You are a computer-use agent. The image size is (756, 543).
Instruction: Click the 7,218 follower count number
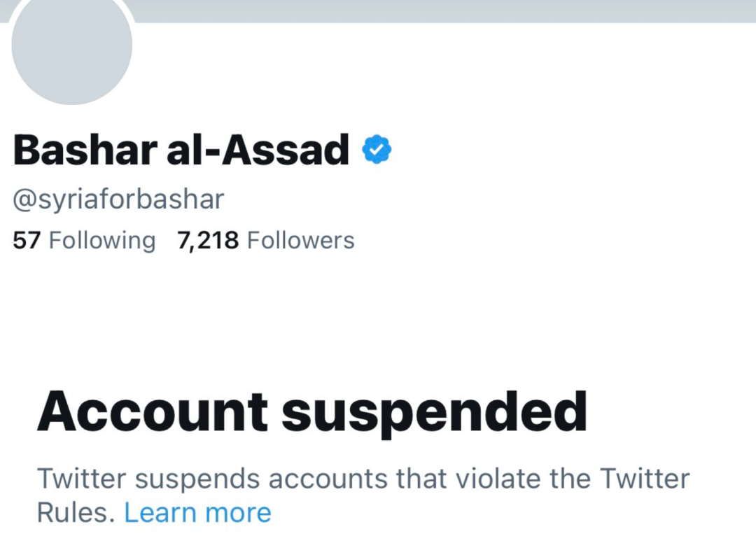(208, 241)
